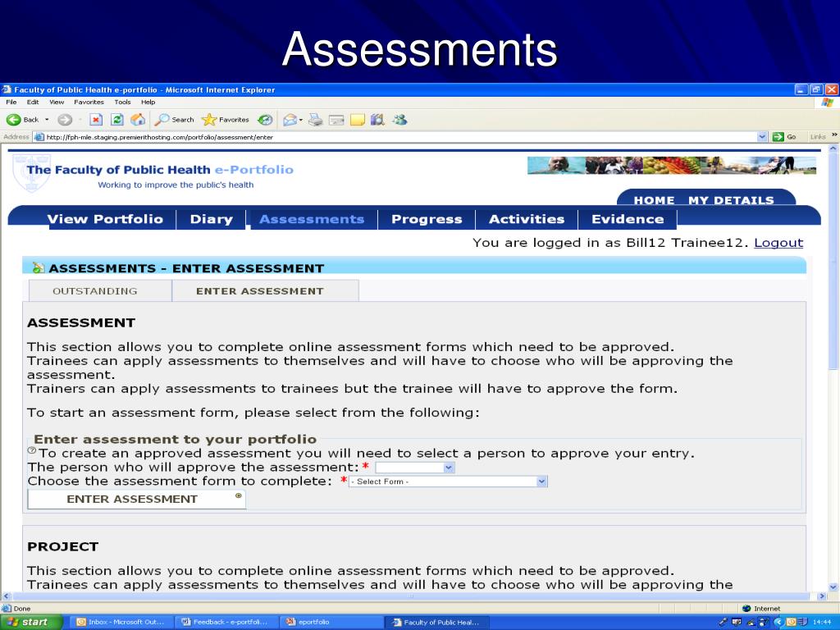The width and height of the screenshot is (840, 630).
Task: Open the Help menu
Action: [148, 102]
